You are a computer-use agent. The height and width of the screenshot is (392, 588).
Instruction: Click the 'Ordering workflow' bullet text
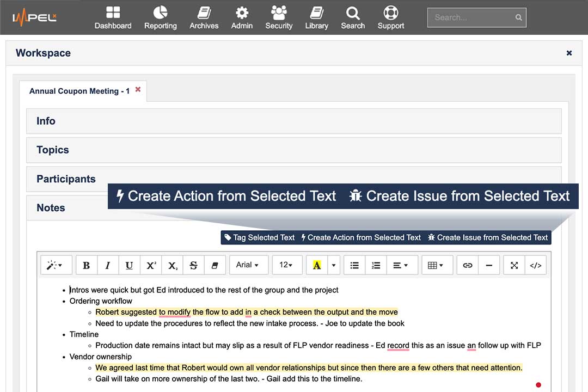point(101,301)
